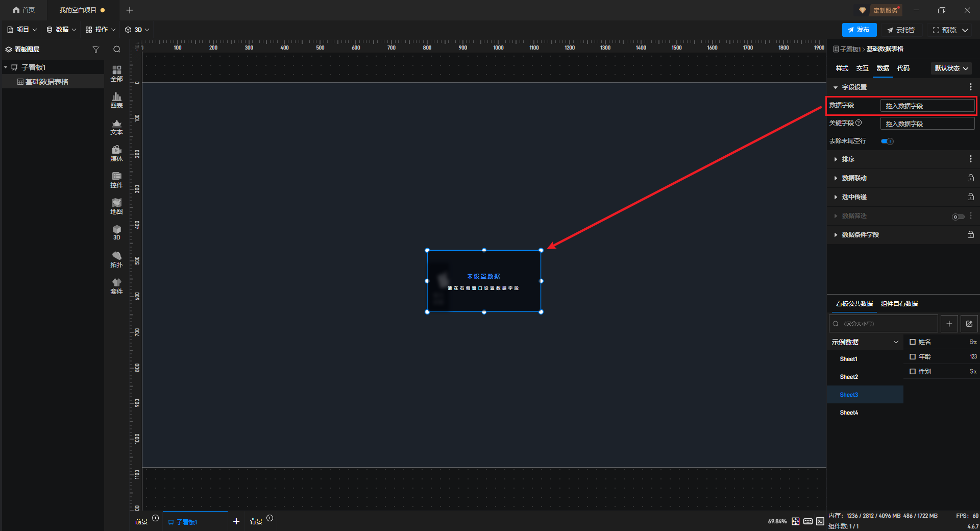Select the 媒体 media components icon
Screen dimensions: 980x531
(x=116, y=153)
